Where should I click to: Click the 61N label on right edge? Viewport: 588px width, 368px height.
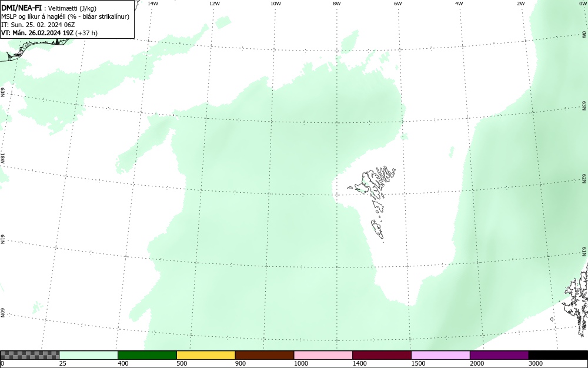585,252
